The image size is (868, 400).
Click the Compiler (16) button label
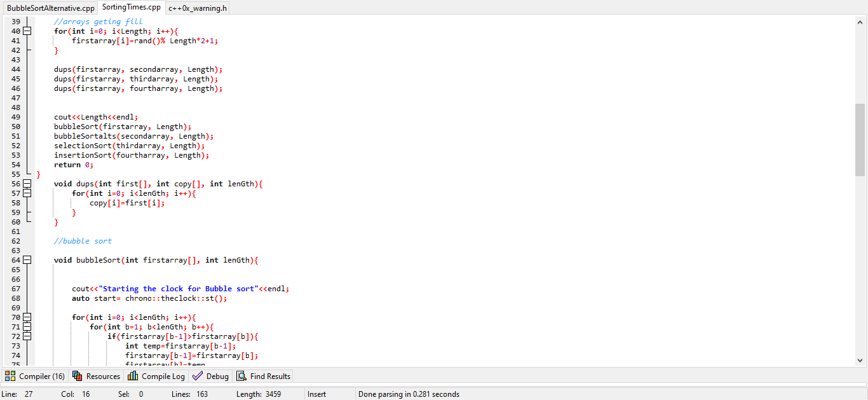[x=39, y=376]
